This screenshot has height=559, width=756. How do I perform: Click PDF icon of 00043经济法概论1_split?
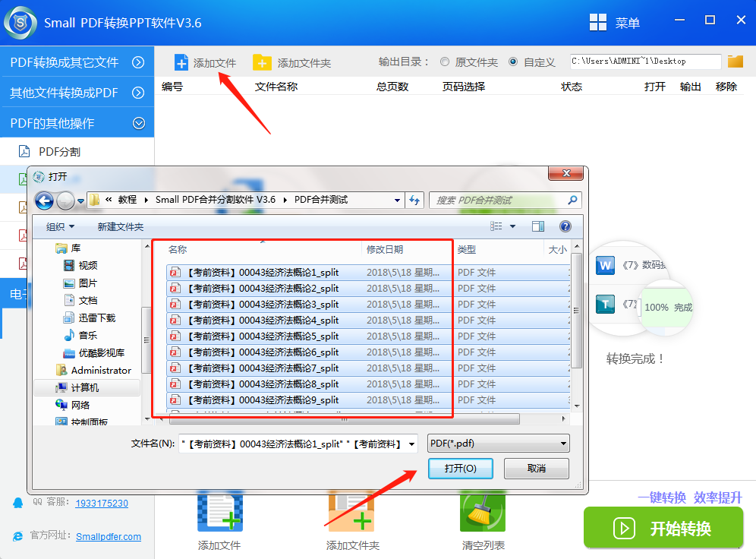coord(175,273)
